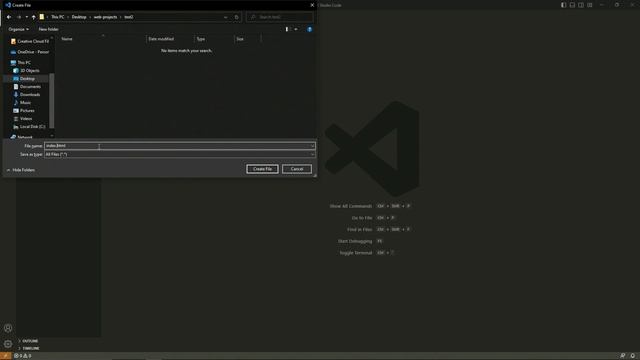
Task: Select Pictures folder in sidebar
Action: click(24, 111)
